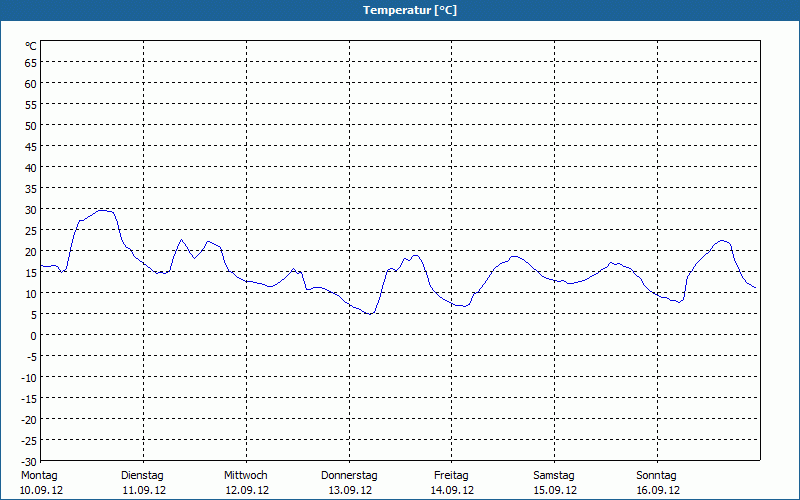Viewport: 800px width, 500px height.
Task: Click the date 14.09.12
Action: [x=452, y=490]
